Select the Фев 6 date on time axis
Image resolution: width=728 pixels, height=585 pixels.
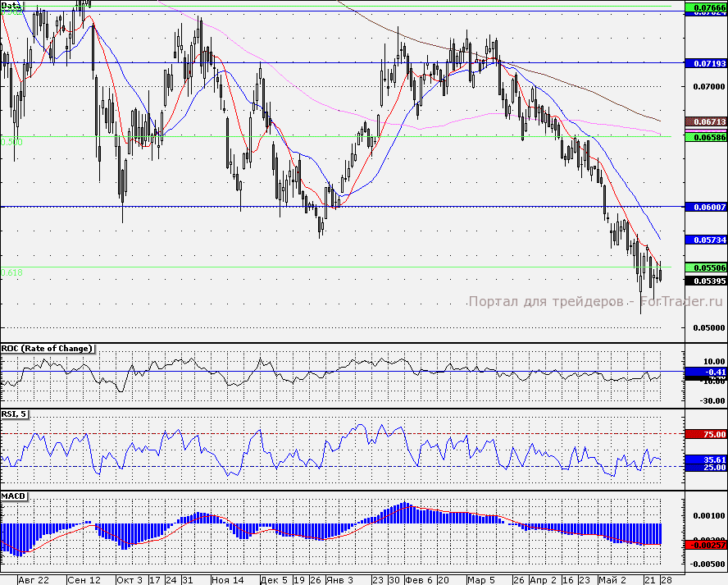pos(419,579)
